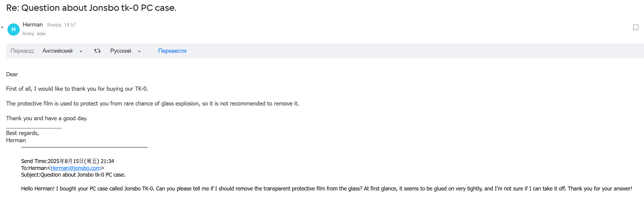The width and height of the screenshot is (644, 201).
Task: Open the Английский source language dropdown
Action: 58,51
